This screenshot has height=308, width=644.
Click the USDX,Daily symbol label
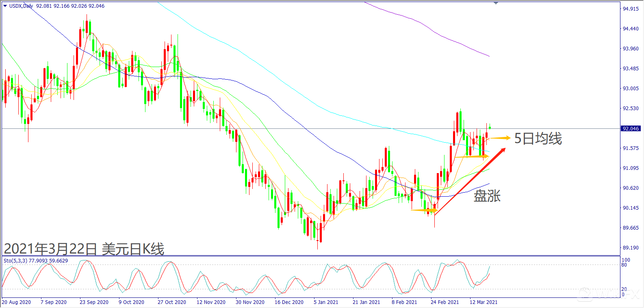21,6
